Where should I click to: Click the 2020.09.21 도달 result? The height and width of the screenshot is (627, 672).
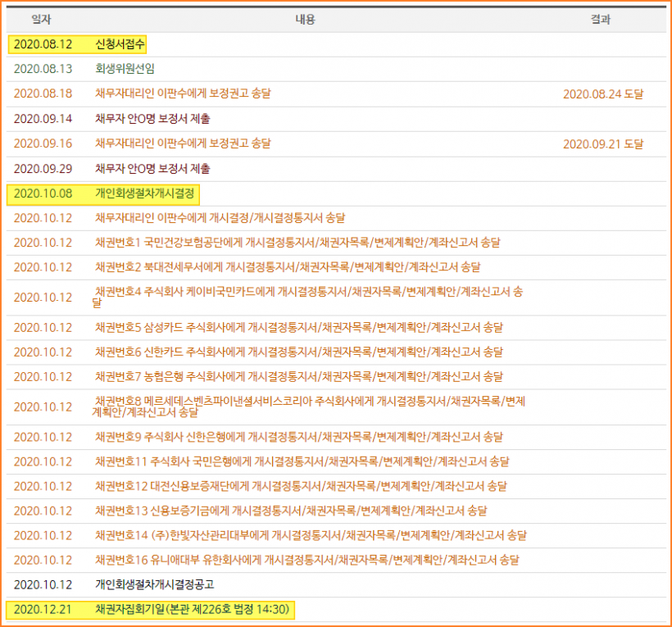click(603, 144)
